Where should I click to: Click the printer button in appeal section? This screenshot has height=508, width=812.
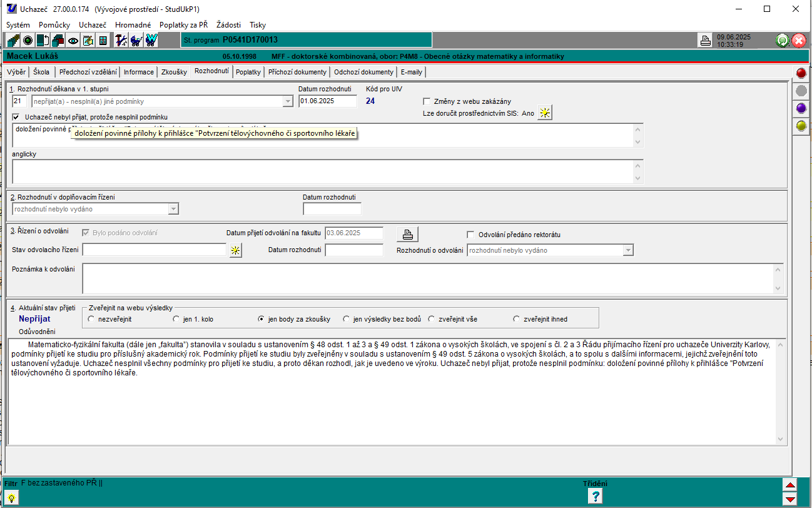(407, 235)
